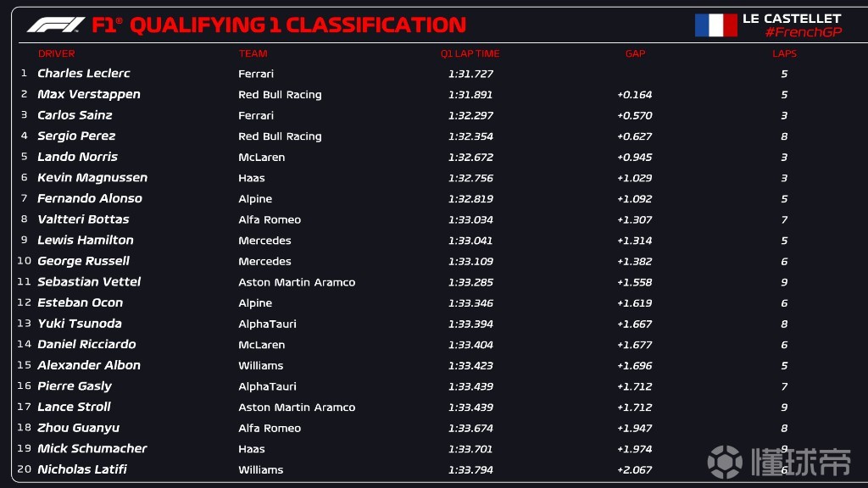The height and width of the screenshot is (488, 868).
Task: Select driver Charles Leclerc
Action: [84, 73]
